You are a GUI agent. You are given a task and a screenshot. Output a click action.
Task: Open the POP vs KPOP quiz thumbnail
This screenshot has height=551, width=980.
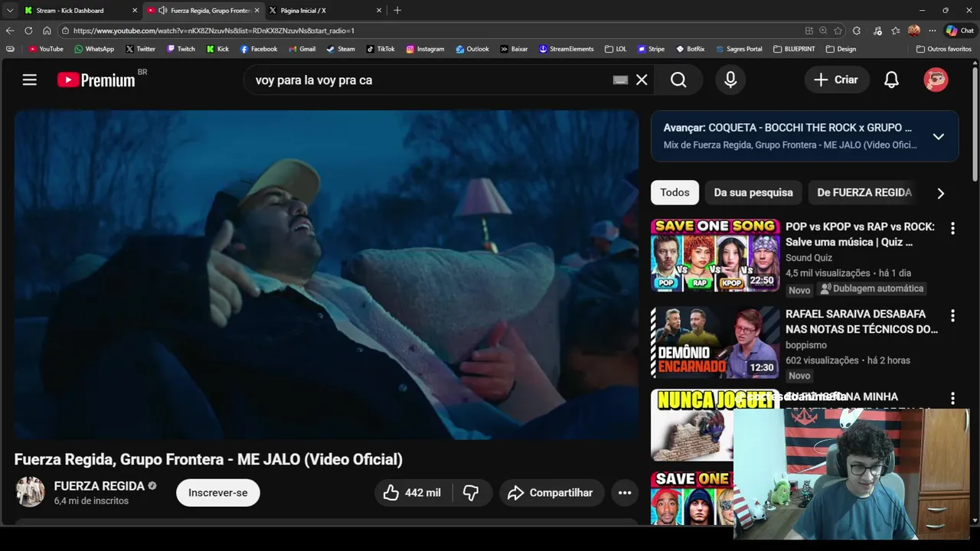pyautogui.click(x=715, y=255)
